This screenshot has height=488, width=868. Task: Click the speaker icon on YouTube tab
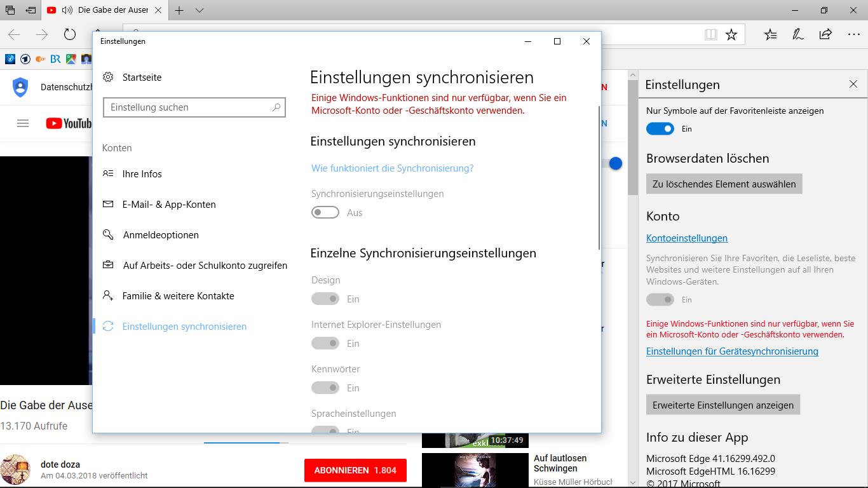[x=67, y=11]
